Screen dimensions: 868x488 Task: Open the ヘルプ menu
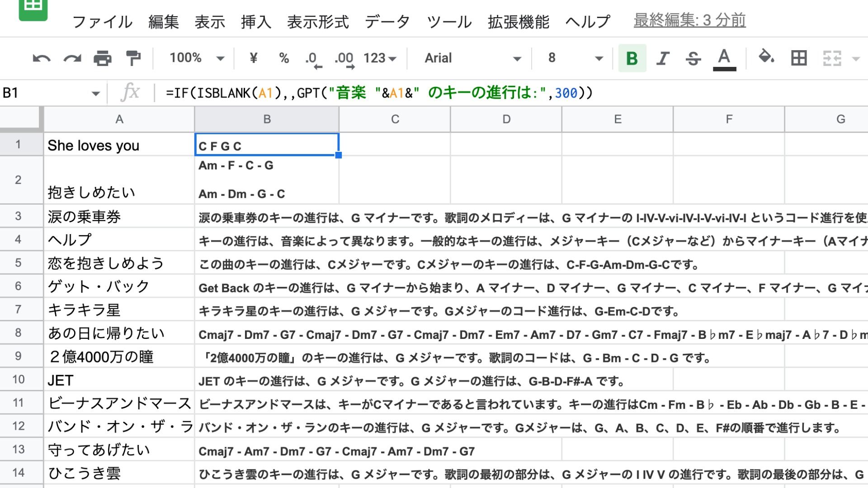pos(588,21)
